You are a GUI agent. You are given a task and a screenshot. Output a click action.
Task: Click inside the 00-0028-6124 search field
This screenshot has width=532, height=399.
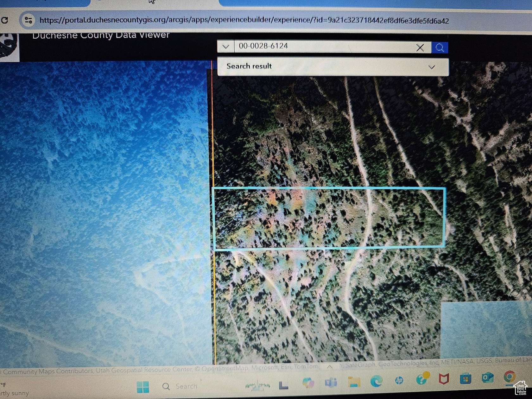point(317,47)
